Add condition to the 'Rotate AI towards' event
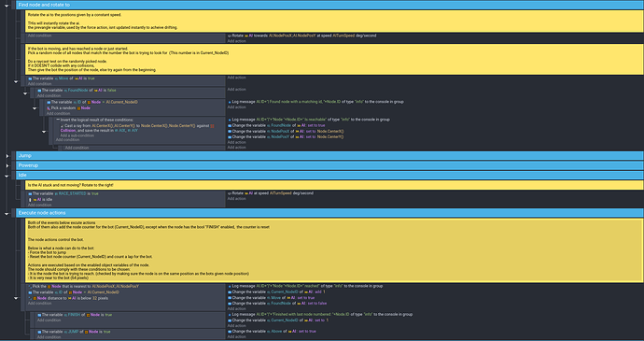Viewport: 644px width, 341px height. point(39,36)
